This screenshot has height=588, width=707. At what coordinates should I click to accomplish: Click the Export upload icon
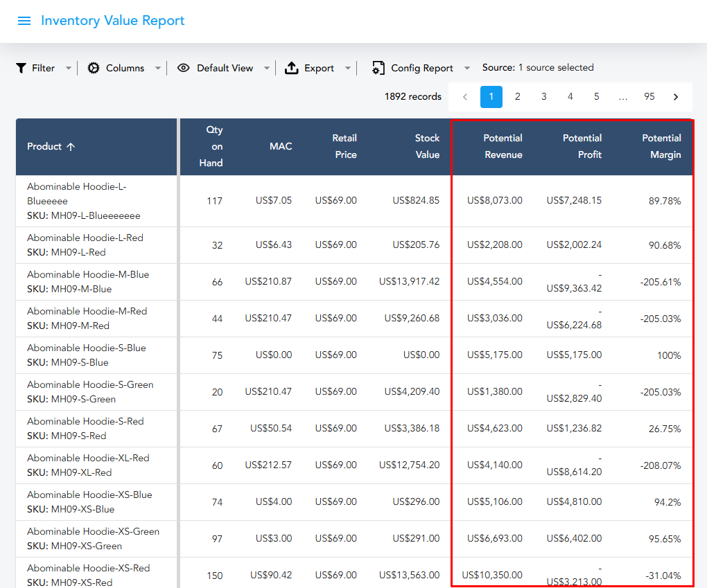pos(292,68)
